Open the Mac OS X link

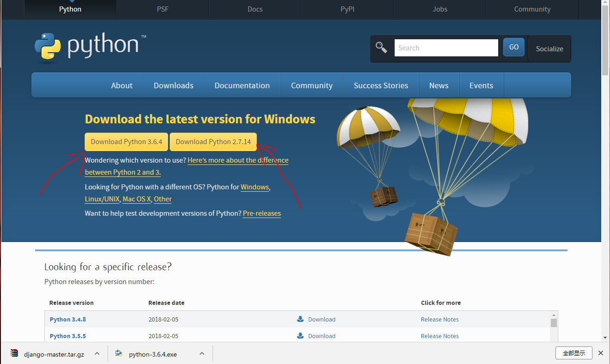tap(137, 199)
